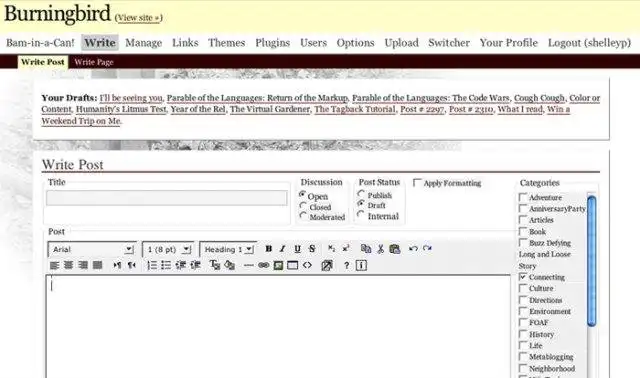Open the font size 1 (8 pt) dropdown
Screen dimensions: 640x378
[x=167, y=249]
